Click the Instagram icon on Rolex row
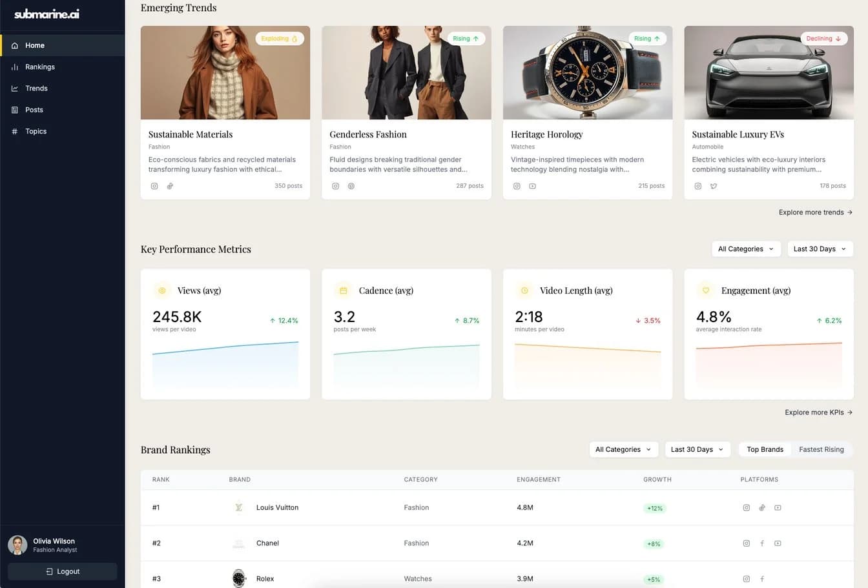 click(x=747, y=579)
